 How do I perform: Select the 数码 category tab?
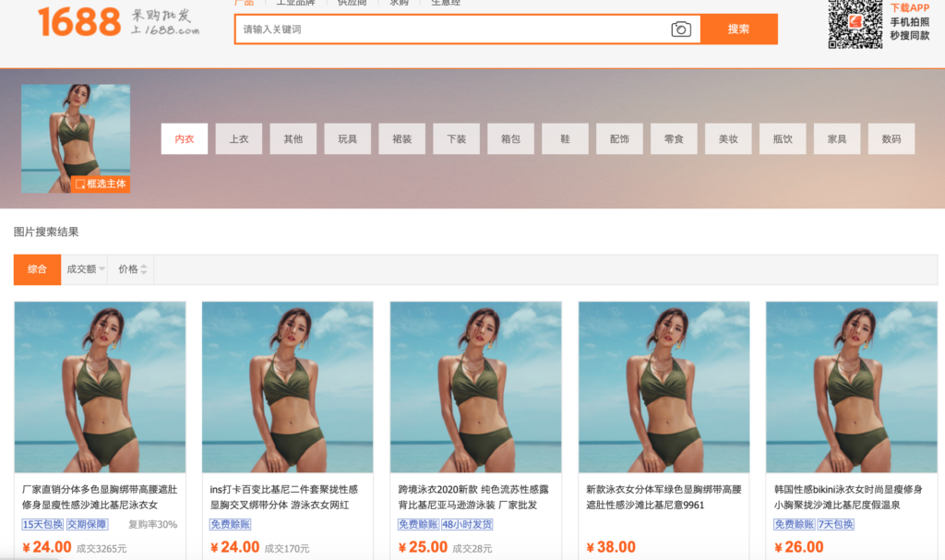tap(891, 138)
